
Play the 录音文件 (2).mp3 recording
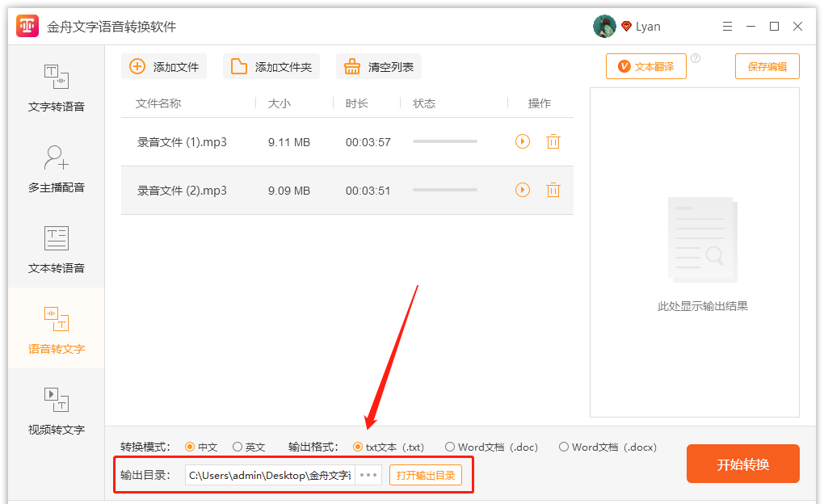(x=523, y=190)
